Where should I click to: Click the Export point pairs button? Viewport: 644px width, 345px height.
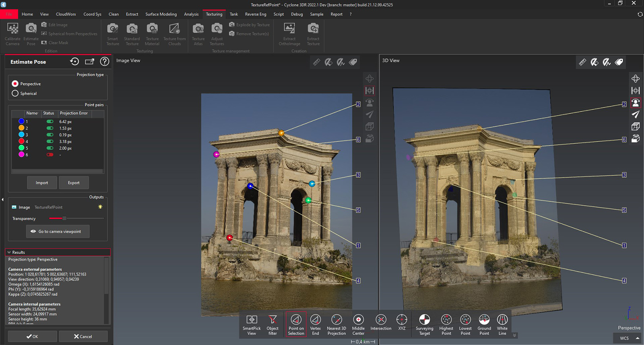pos(74,183)
